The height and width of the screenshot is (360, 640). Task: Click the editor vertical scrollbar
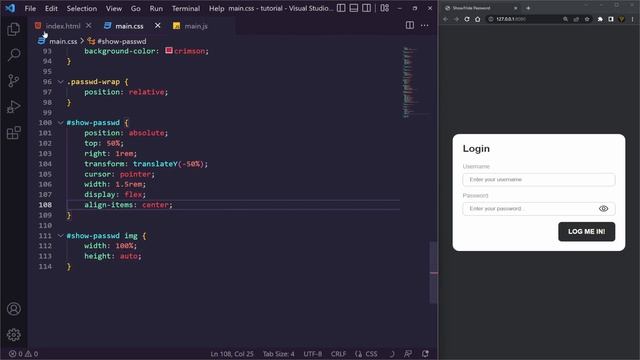pos(433,273)
